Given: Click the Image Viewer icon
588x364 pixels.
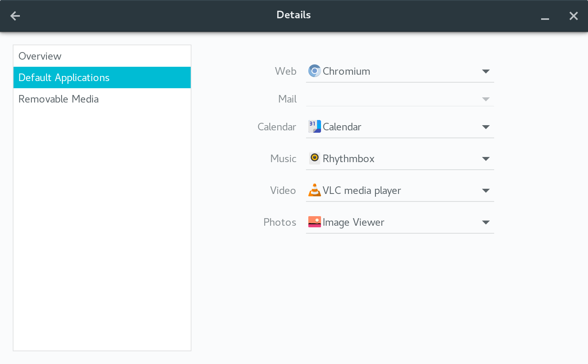Looking at the screenshot, I should (314, 222).
